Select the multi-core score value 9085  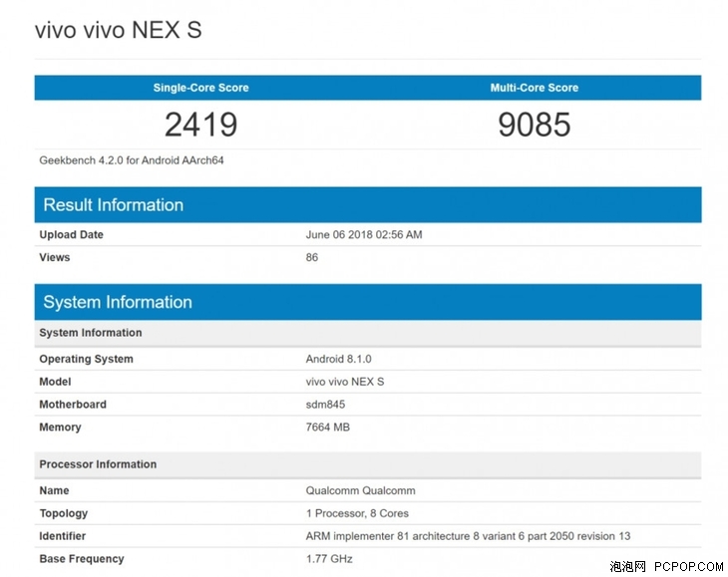coord(535,125)
